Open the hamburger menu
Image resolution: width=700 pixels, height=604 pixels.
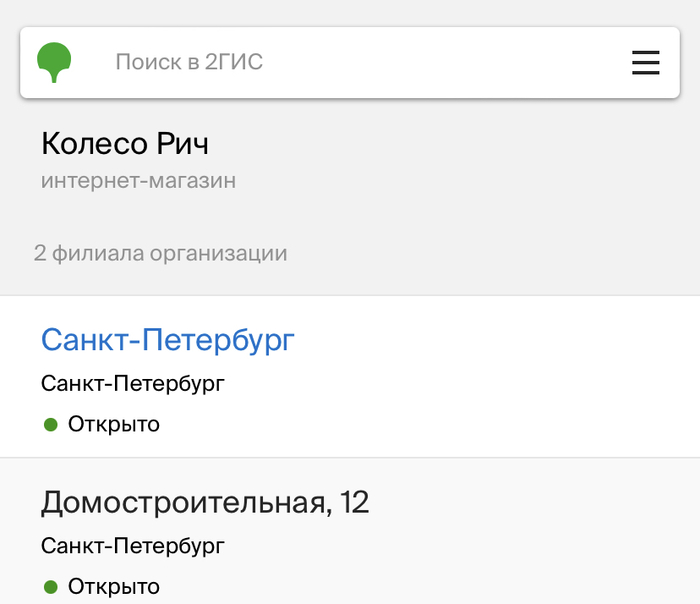(x=646, y=62)
